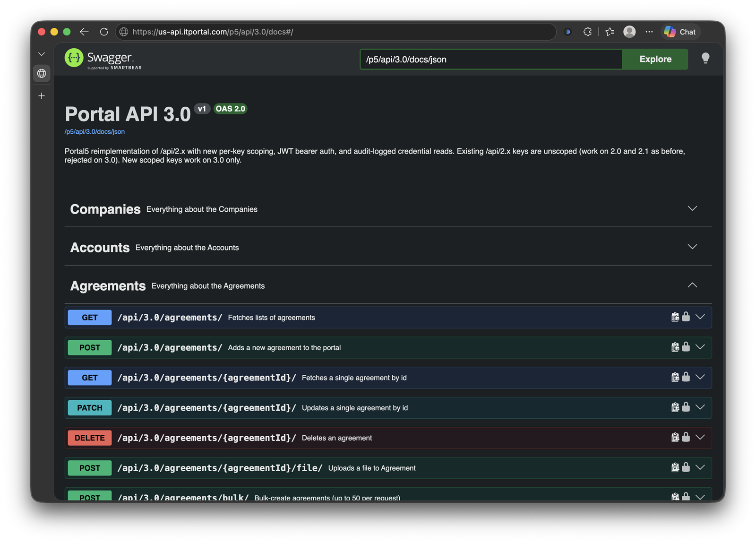Copy path of DELETE agreement endpoint
Image resolution: width=756 pixels, height=543 pixels.
[675, 438]
